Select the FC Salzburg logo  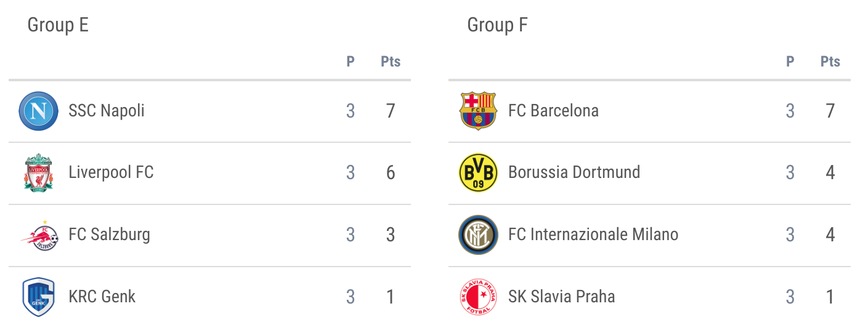point(39,235)
